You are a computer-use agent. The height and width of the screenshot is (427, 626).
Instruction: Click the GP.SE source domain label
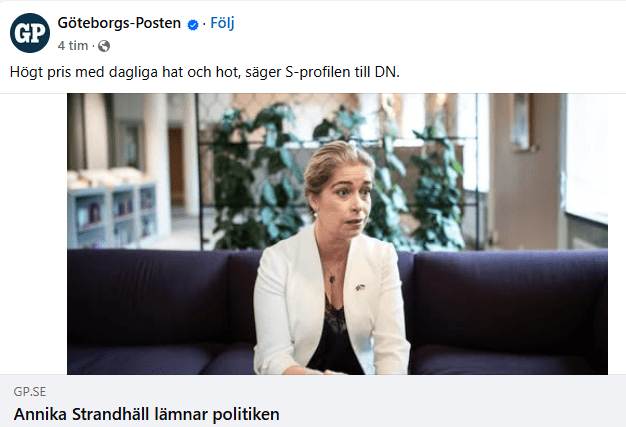point(31,393)
